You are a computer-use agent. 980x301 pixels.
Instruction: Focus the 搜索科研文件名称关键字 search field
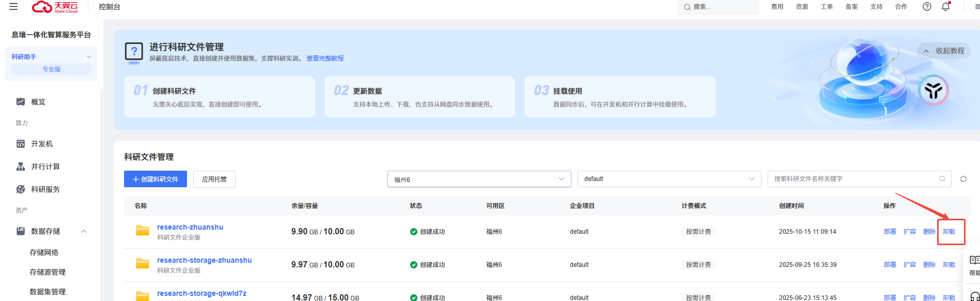[852, 179]
